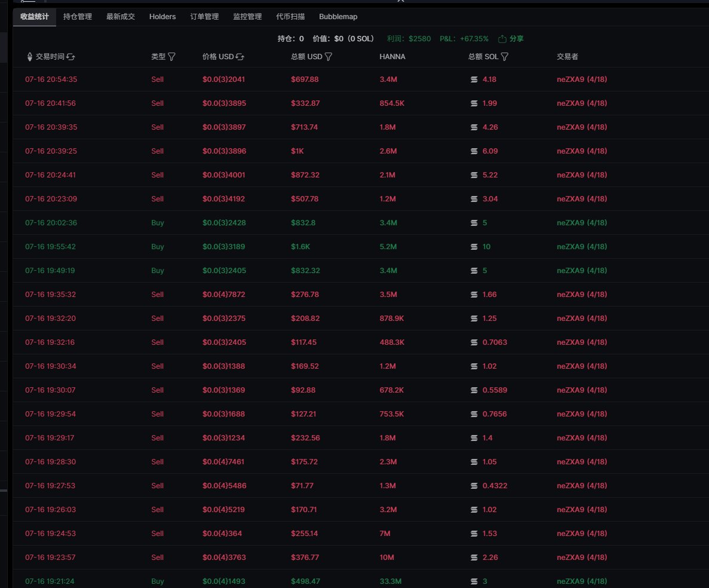709x588 pixels.
Task: Open the 收益统计 tab
Action: click(35, 17)
